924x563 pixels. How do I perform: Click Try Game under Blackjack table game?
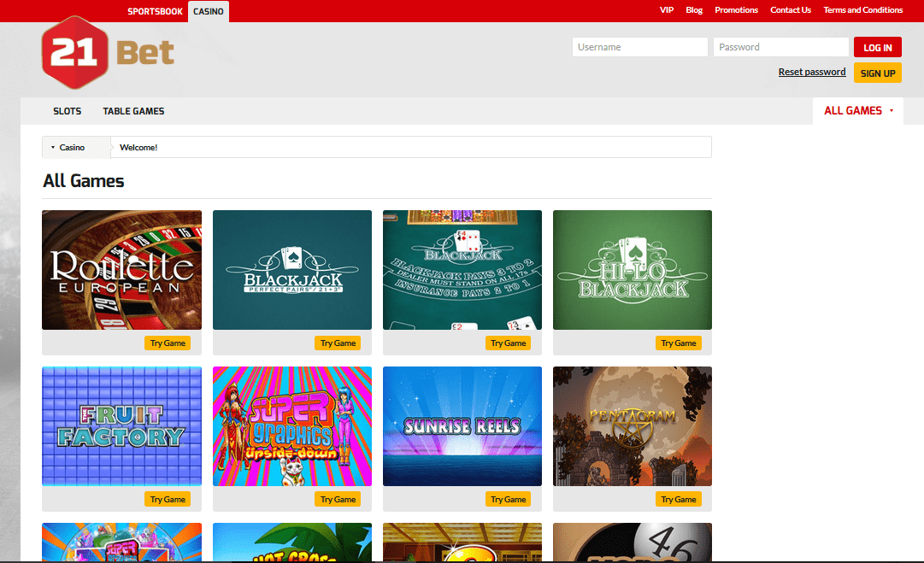point(508,343)
